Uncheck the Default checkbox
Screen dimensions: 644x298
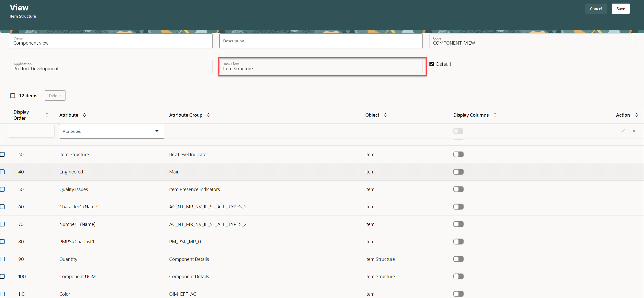[431, 64]
